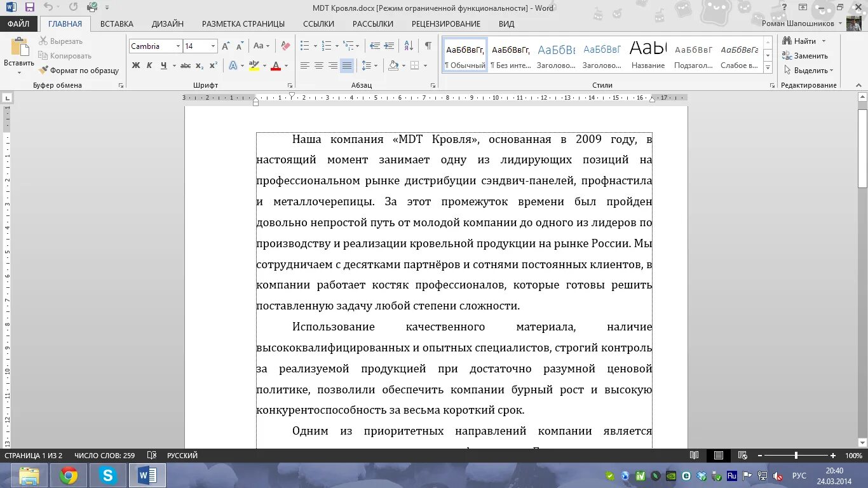Toggle strikethrough abc formatting
This screenshot has width=868, height=488.
[x=186, y=65]
